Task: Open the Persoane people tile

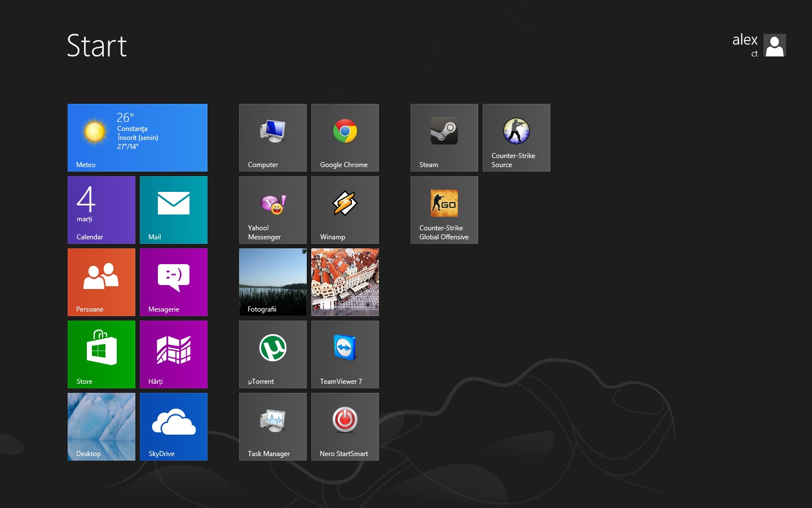Action: [101, 282]
